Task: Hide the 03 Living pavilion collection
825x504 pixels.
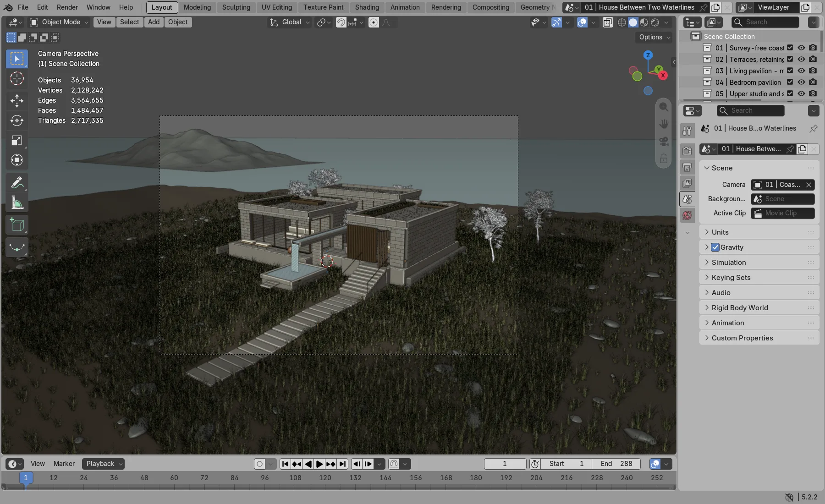Action: pyautogui.click(x=801, y=71)
